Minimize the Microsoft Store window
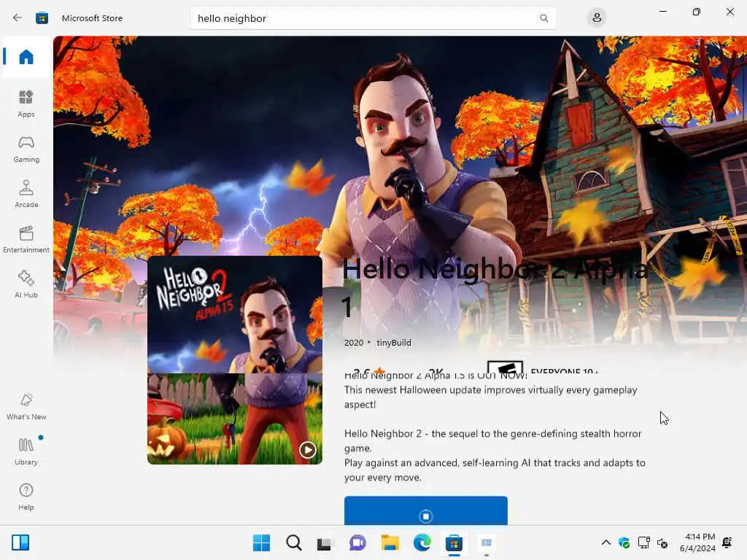747x560 pixels. pyautogui.click(x=662, y=12)
